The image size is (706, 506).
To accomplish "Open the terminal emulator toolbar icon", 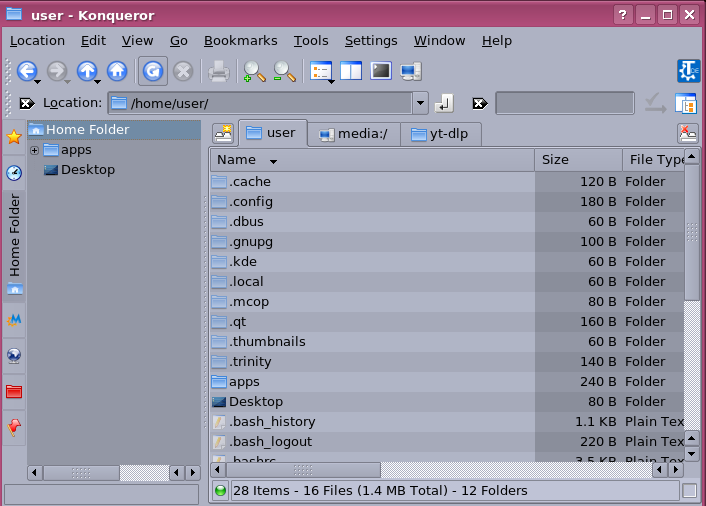I will point(381,71).
